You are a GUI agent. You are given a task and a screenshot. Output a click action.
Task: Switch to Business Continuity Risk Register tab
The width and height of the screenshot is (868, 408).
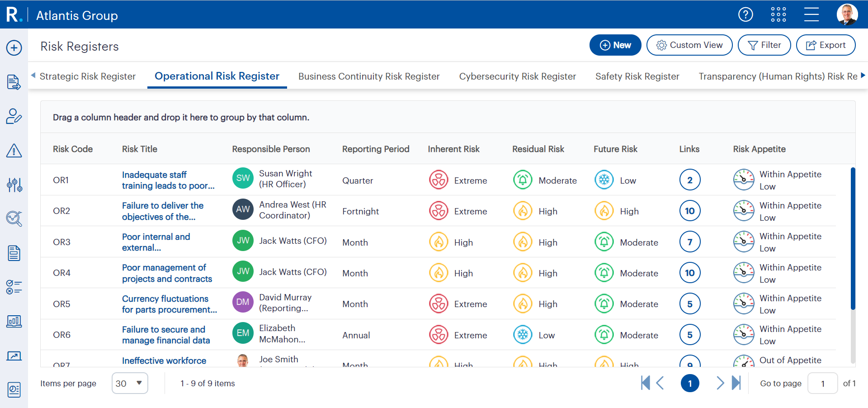point(369,76)
